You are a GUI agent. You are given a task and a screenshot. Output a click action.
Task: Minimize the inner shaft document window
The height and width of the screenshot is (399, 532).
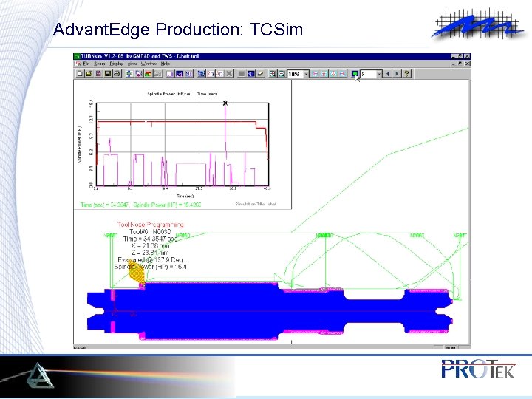click(454, 64)
